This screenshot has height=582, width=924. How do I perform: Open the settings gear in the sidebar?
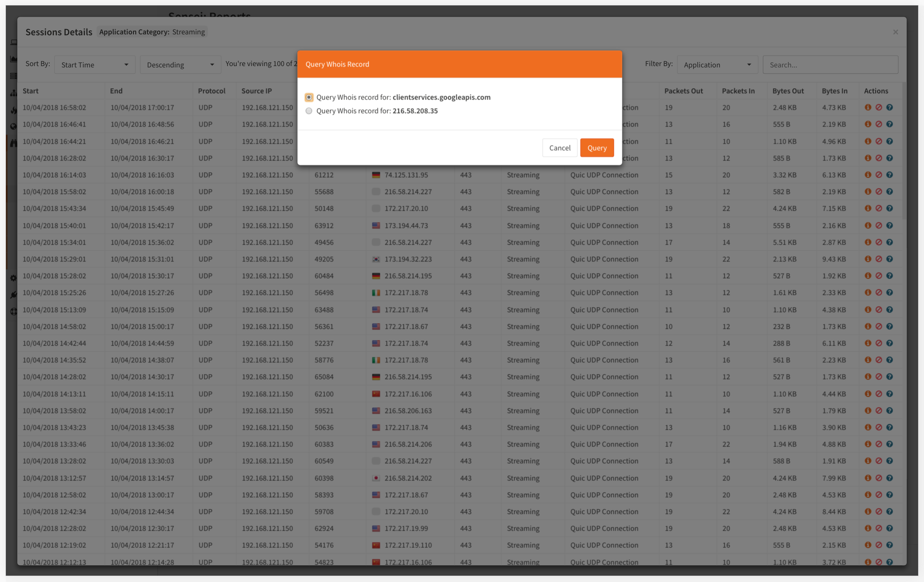14,278
